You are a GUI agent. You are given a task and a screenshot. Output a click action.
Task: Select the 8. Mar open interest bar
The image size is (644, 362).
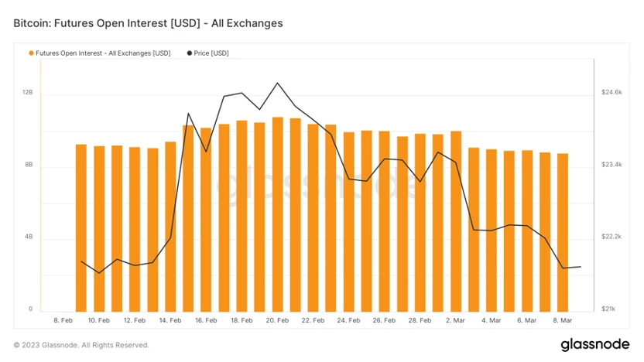click(x=563, y=233)
